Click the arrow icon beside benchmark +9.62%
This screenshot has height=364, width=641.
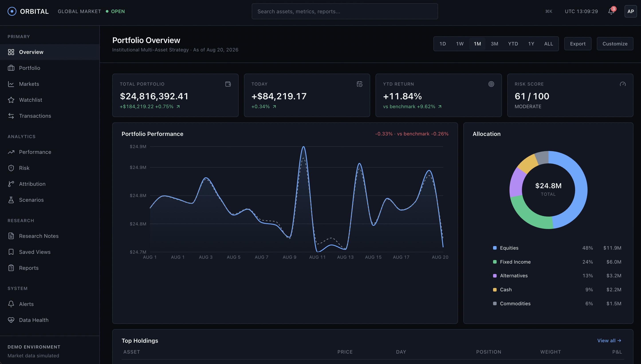(x=440, y=107)
